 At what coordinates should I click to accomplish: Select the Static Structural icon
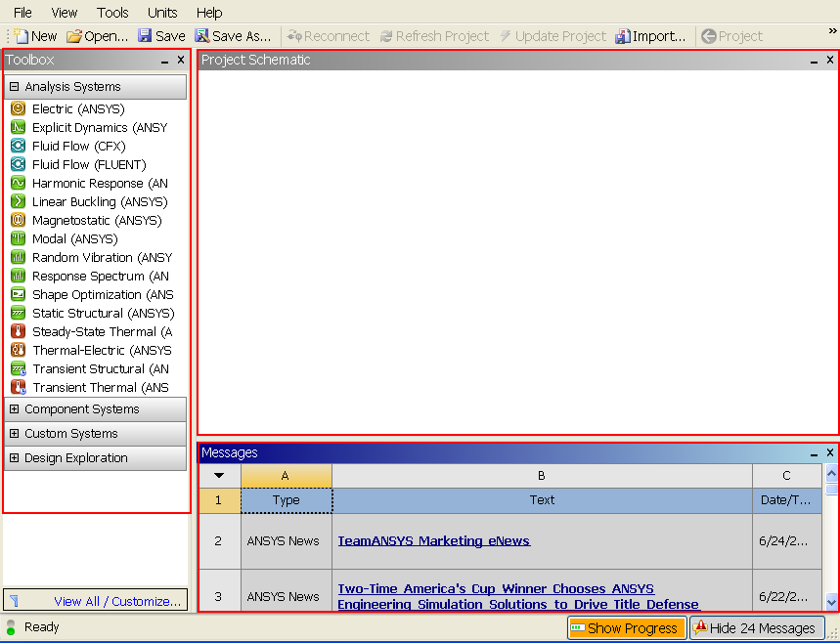18,314
